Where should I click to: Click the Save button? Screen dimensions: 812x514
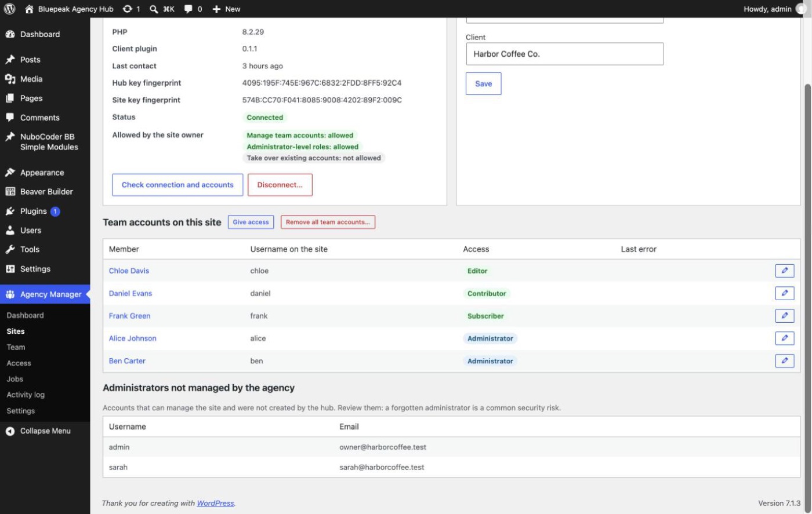(x=483, y=83)
